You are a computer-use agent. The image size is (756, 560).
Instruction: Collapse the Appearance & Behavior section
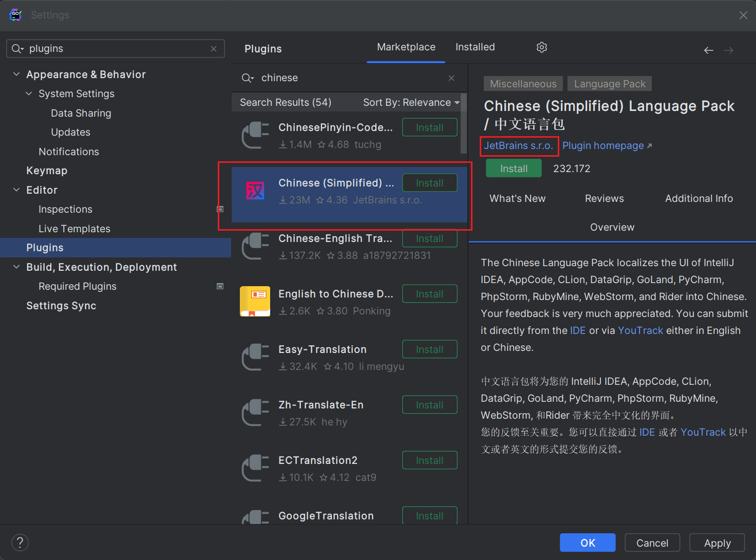(x=16, y=74)
